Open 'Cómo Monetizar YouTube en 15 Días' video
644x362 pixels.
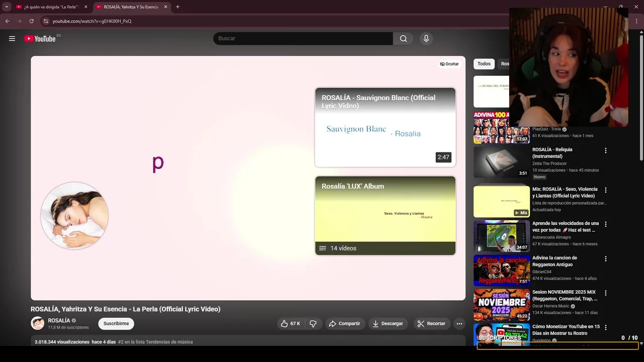click(566, 330)
